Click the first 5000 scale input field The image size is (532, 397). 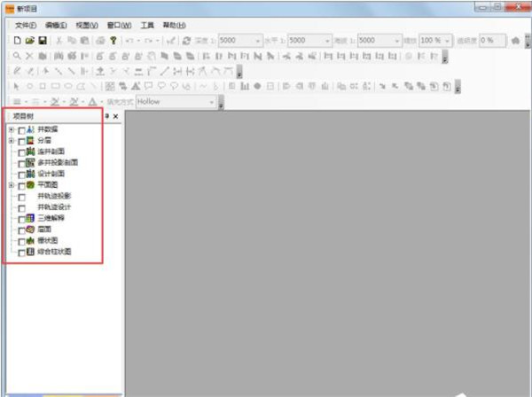[x=236, y=41]
